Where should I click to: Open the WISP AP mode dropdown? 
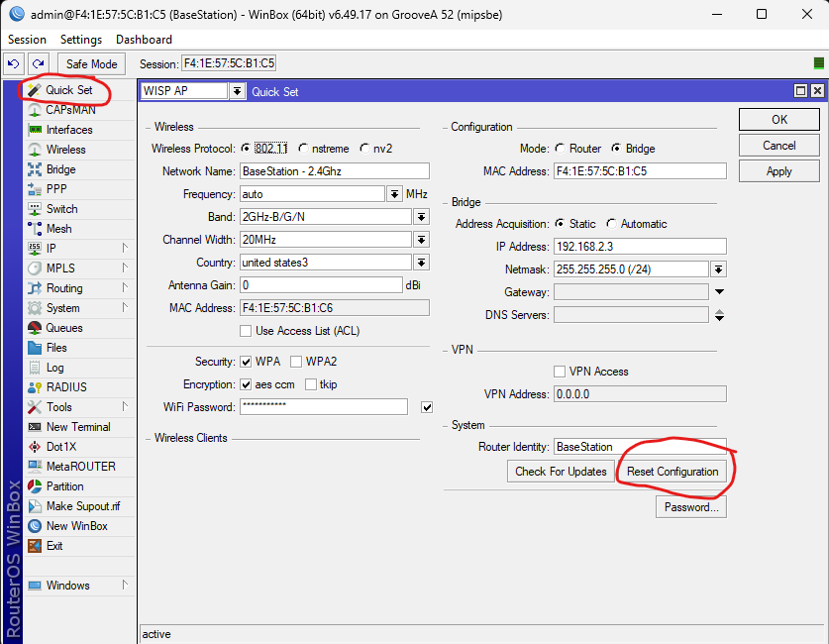coord(237,91)
